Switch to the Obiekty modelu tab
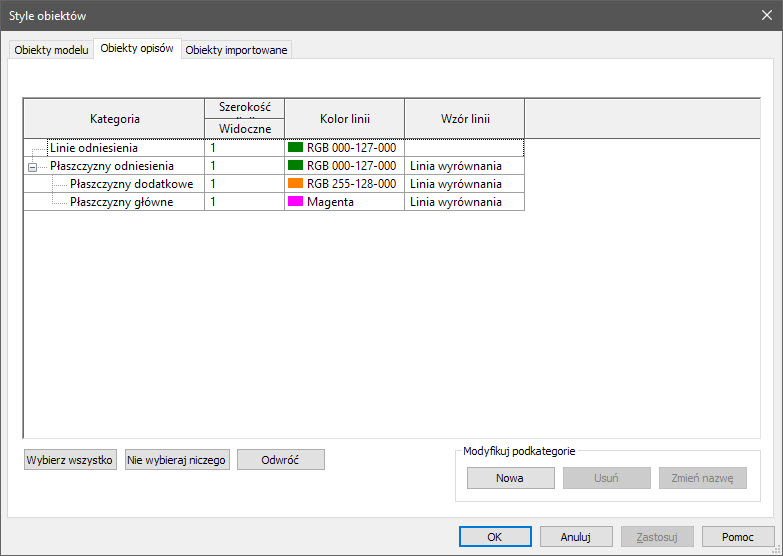The height and width of the screenshot is (556, 783). point(51,50)
